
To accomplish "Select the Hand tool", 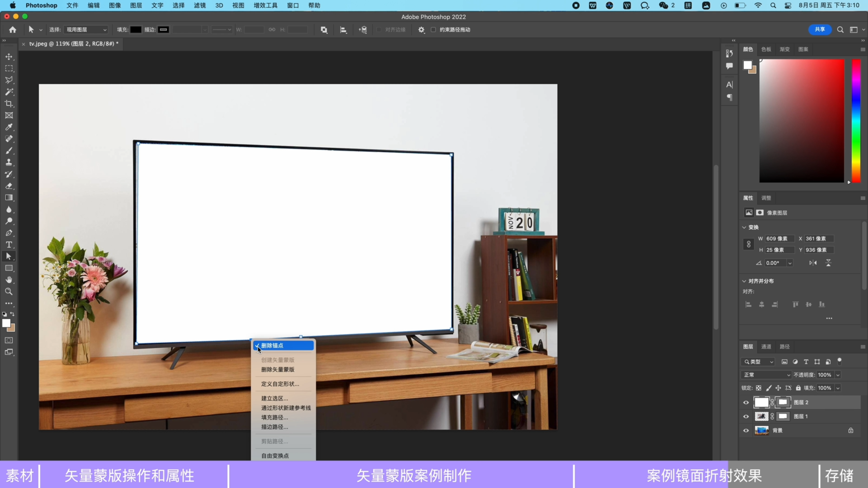I will coord(9,280).
